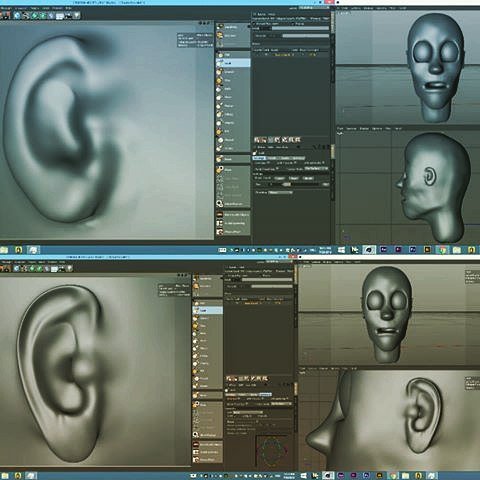Open the highlighted Symmetry tab in lower attributes
Screen dimensions: 480x480
pyautogui.click(x=265, y=395)
